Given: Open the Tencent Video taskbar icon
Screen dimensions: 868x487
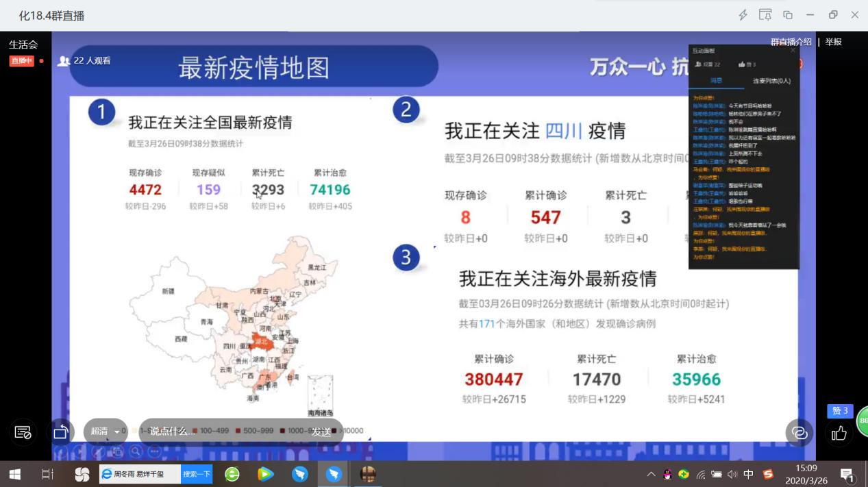Looking at the screenshot, I should pyautogui.click(x=266, y=474).
